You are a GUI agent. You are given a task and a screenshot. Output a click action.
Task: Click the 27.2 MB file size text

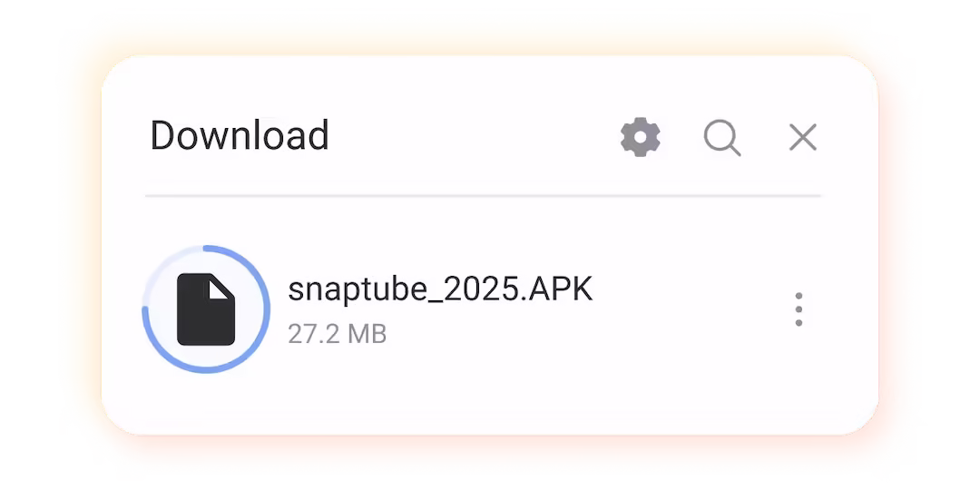click(x=337, y=334)
